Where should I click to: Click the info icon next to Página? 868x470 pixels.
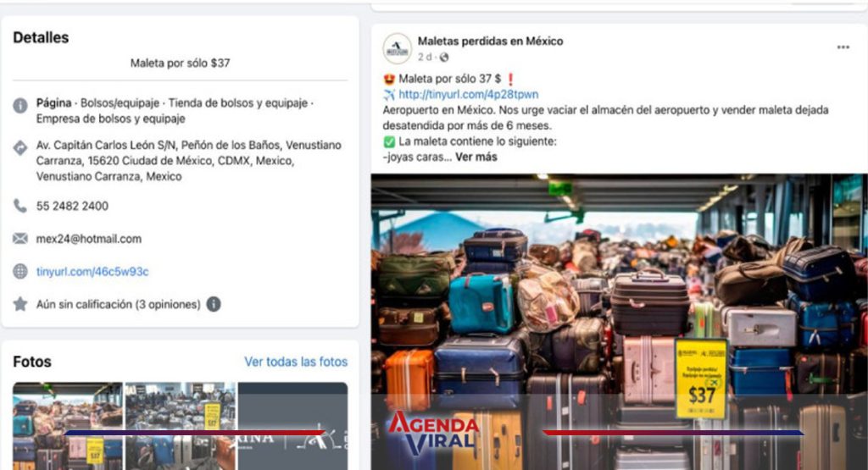[x=20, y=105]
